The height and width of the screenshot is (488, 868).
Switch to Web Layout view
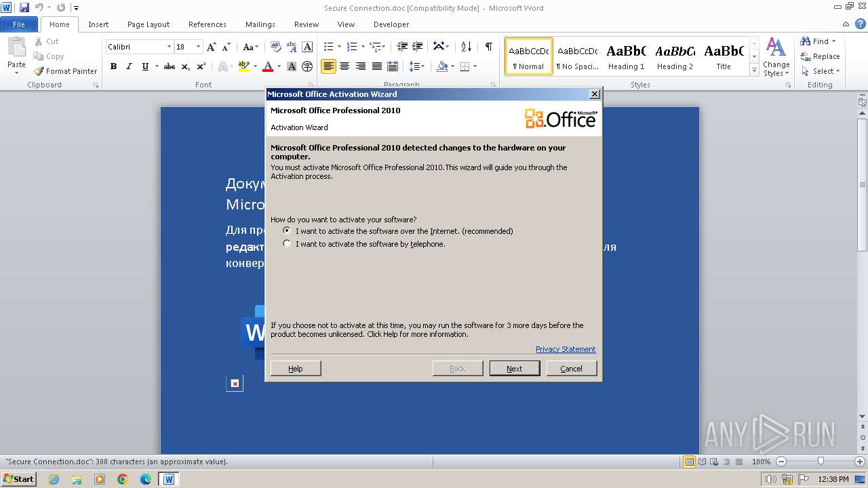click(714, 462)
